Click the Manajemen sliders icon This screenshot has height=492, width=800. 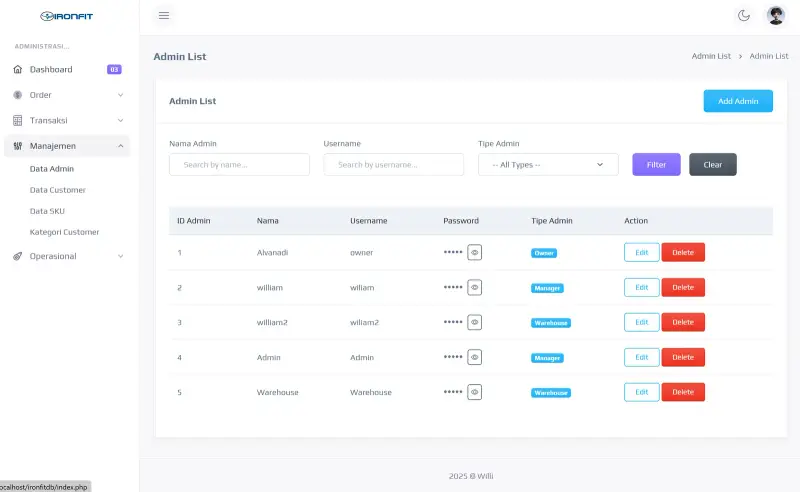click(x=18, y=146)
